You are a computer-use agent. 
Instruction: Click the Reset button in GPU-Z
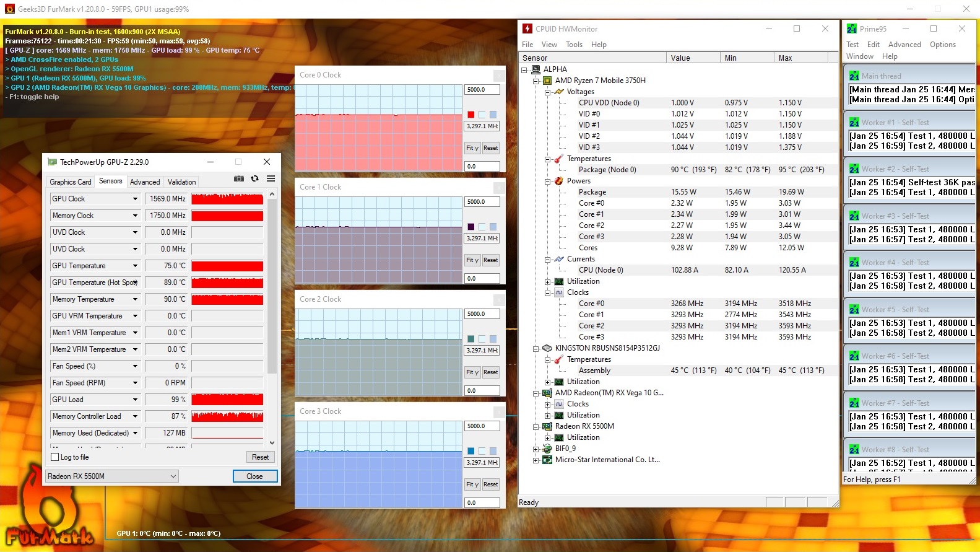click(260, 457)
